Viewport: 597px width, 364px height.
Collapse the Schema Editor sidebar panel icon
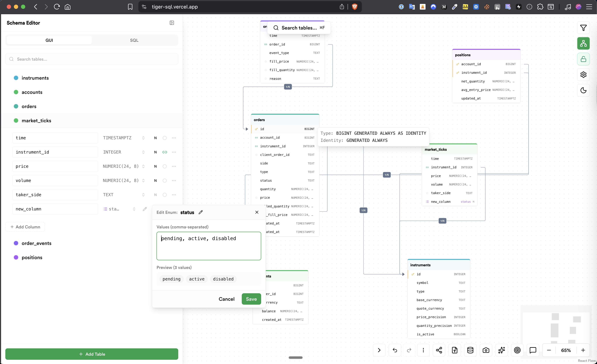[172, 23]
